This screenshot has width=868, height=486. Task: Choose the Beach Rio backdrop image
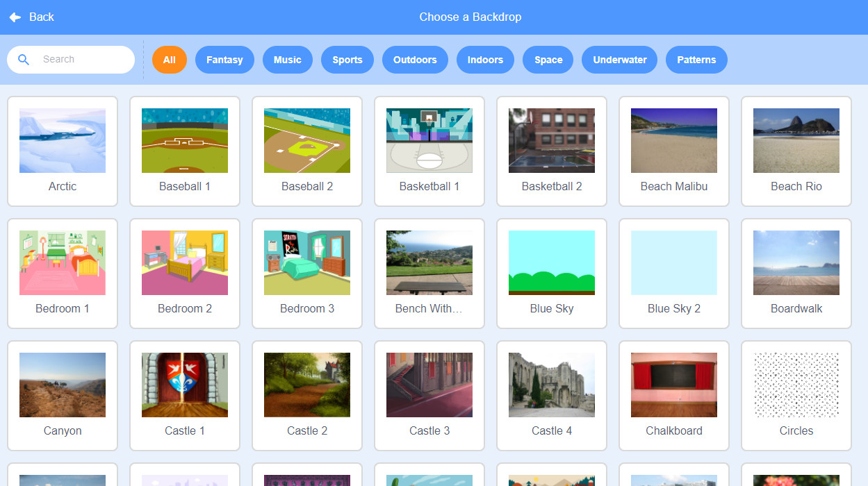click(796, 140)
